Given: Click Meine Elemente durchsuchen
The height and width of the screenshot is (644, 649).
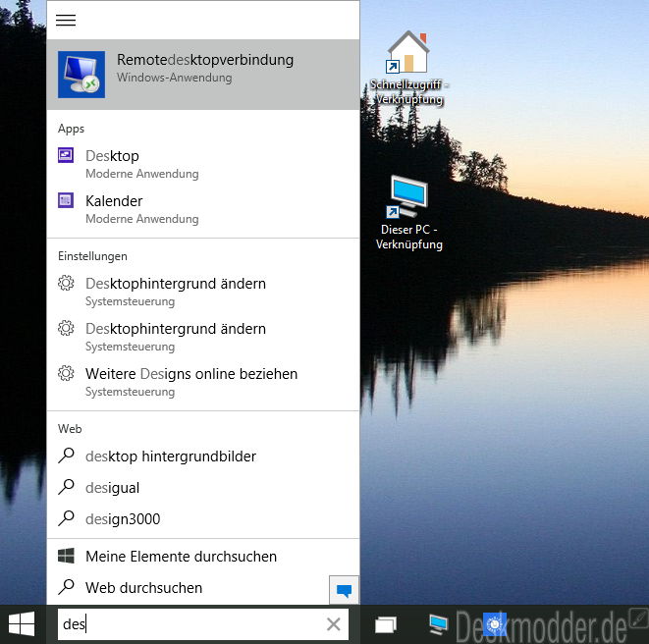Looking at the screenshot, I should [203, 557].
